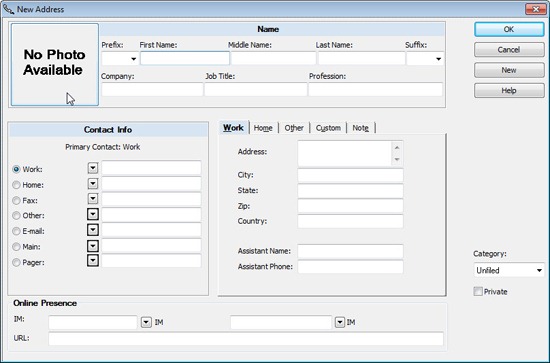
Task: Open the E-mail type dropdown arrow
Action: tap(93, 230)
